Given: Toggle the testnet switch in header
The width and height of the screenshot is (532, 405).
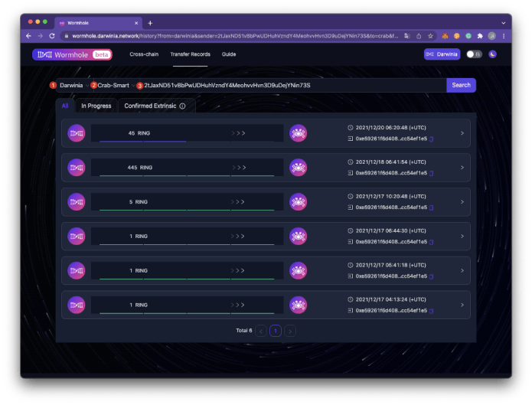Looking at the screenshot, I should point(474,54).
